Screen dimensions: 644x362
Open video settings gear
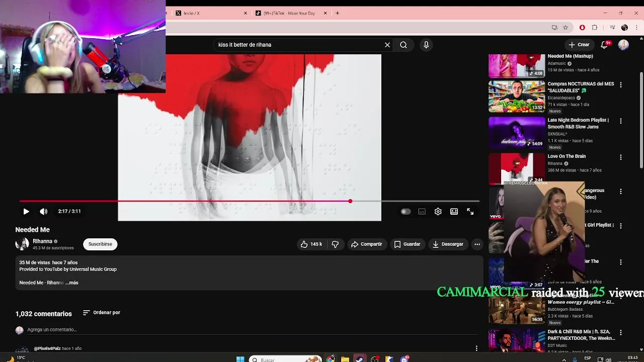click(438, 212)
